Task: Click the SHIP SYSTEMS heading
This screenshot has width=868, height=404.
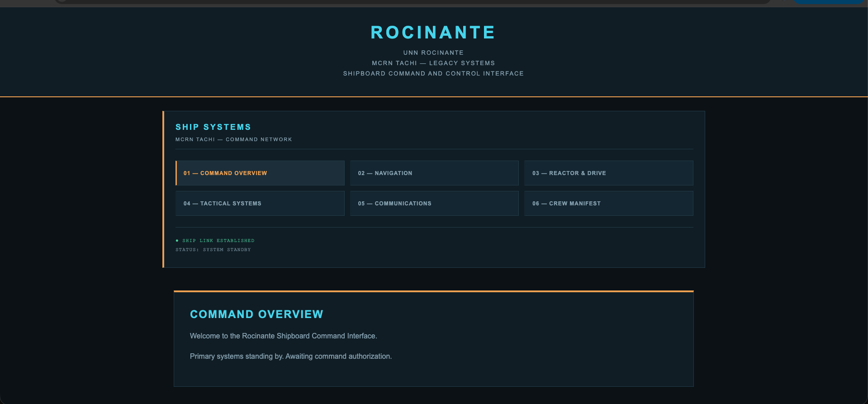Action: (213, 127)
